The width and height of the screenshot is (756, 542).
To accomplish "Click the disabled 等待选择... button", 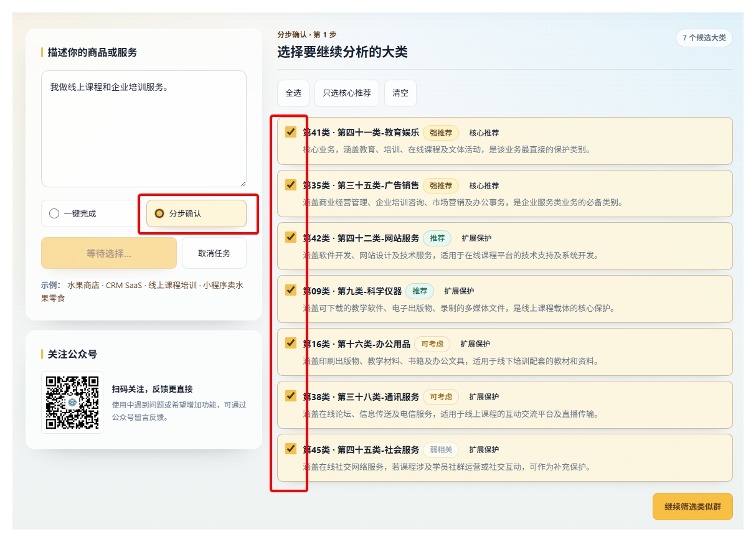I will point(109,253).
